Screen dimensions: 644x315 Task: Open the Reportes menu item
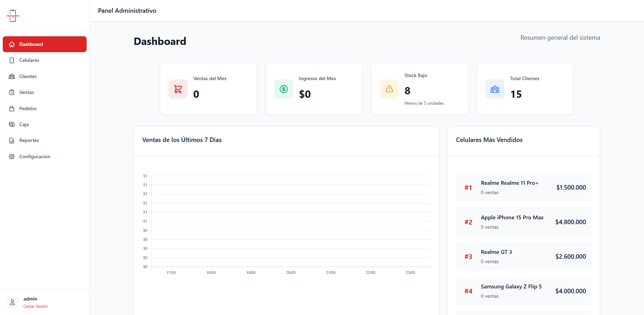pyautogui.click(x=45, y=141)
